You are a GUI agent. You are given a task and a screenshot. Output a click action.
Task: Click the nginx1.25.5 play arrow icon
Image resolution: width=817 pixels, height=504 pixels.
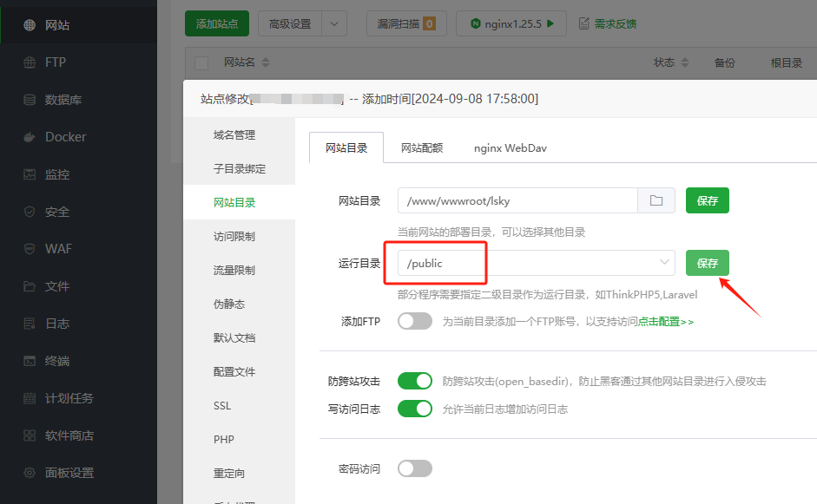pos(550,24)
